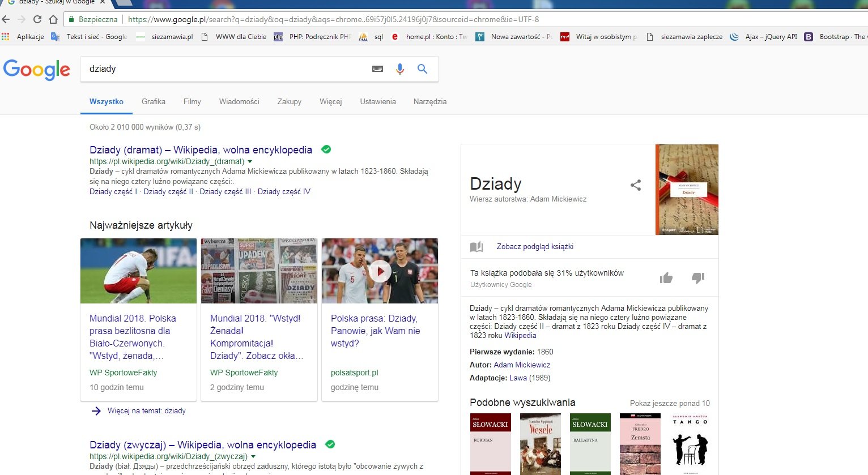This screenshot has width=868, height=475.
Task: Open the 'Dziady część I' sitelink
Action: 113,192
